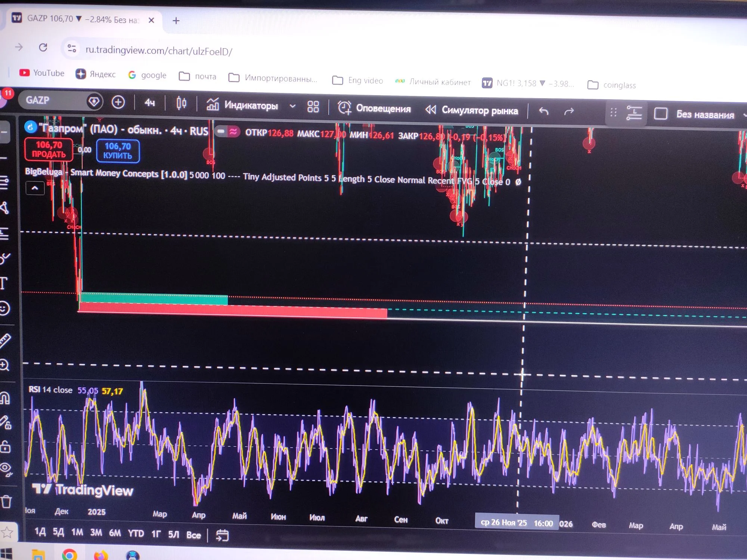Toggle hide all drawings eye icon

click(6, 469)
